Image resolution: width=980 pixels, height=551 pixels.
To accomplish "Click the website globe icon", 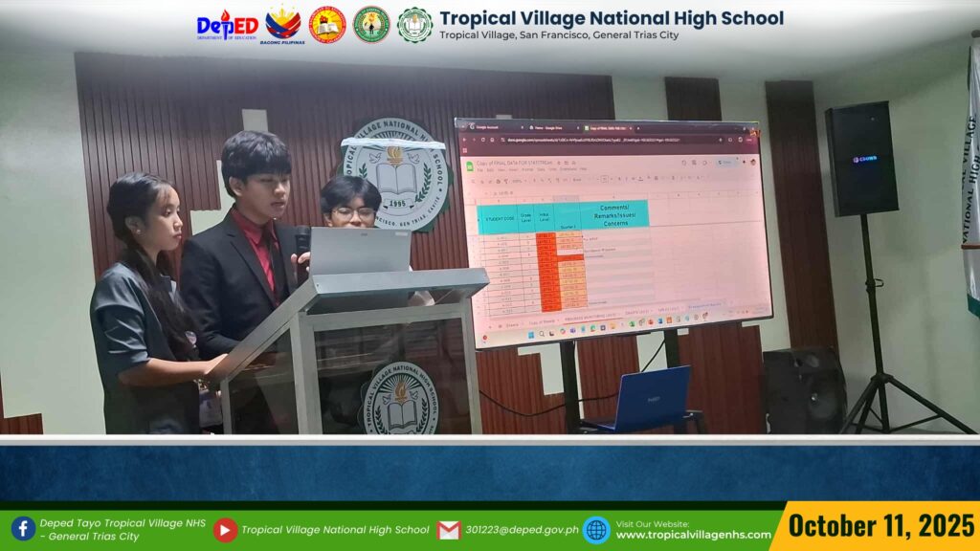I will (x=595, y=529).
